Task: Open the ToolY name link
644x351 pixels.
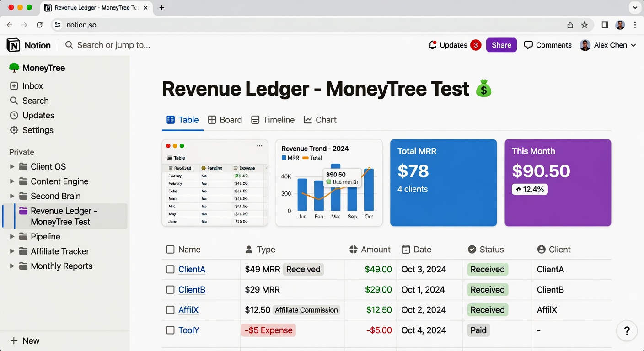Action: click(189, 330)
